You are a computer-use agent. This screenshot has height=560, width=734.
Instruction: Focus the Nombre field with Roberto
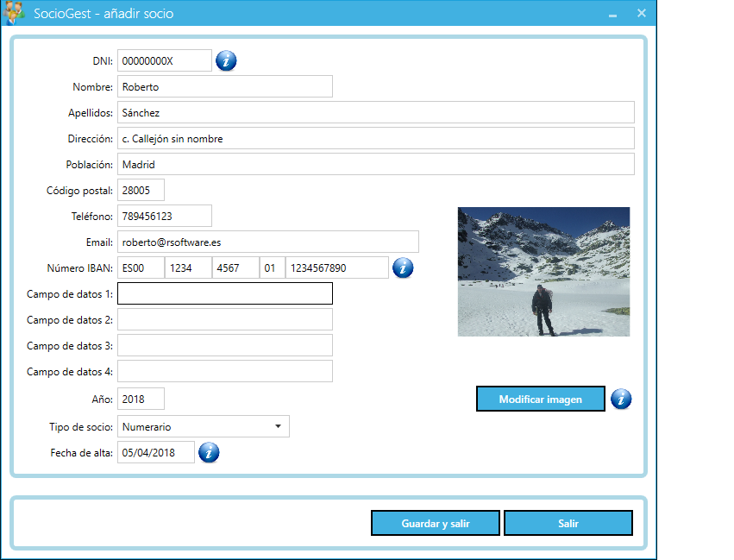225,86
